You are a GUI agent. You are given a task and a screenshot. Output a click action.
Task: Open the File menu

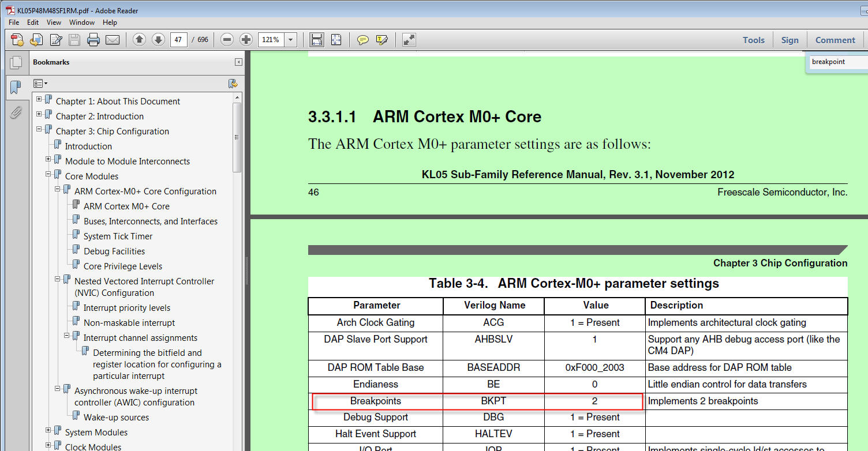(14, 22)
